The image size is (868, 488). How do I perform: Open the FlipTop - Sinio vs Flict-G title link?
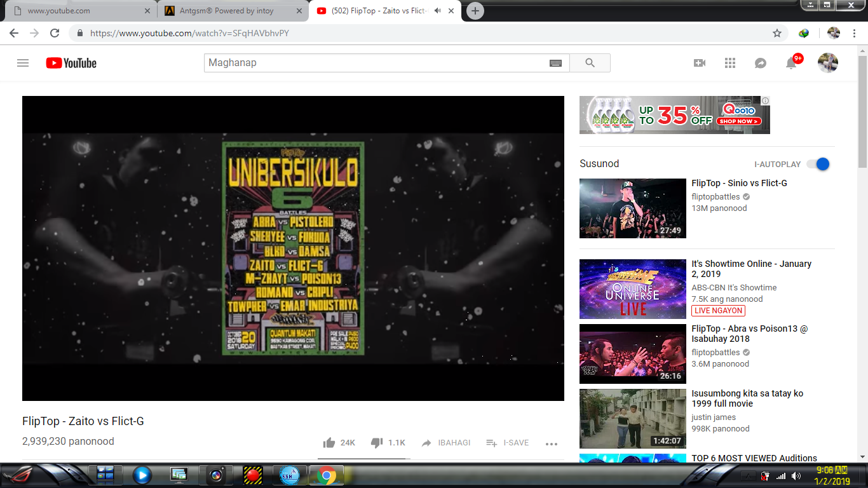(740, 183)
